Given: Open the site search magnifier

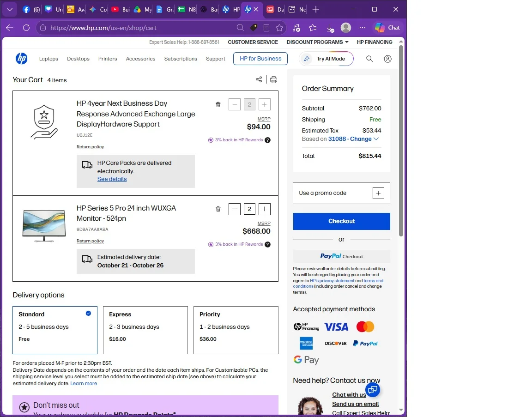Looking at the screenshot, I should click(369, 59).
